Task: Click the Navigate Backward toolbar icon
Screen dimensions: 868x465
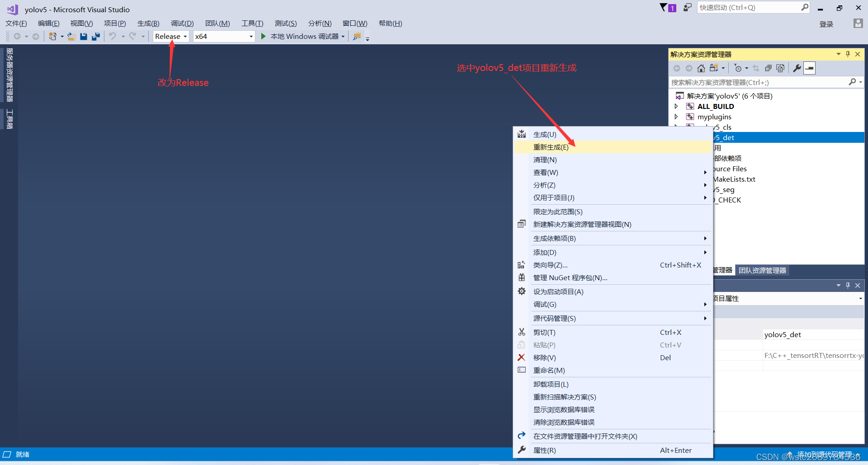Action: click(x=17, y=36)
